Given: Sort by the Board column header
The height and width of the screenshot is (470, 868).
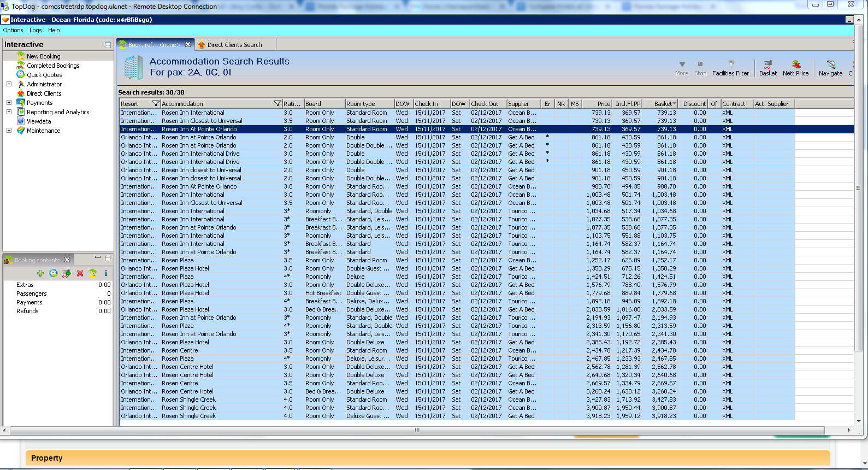Looking at the screenshot, I should pyautogui.click(x=324, y=104).
